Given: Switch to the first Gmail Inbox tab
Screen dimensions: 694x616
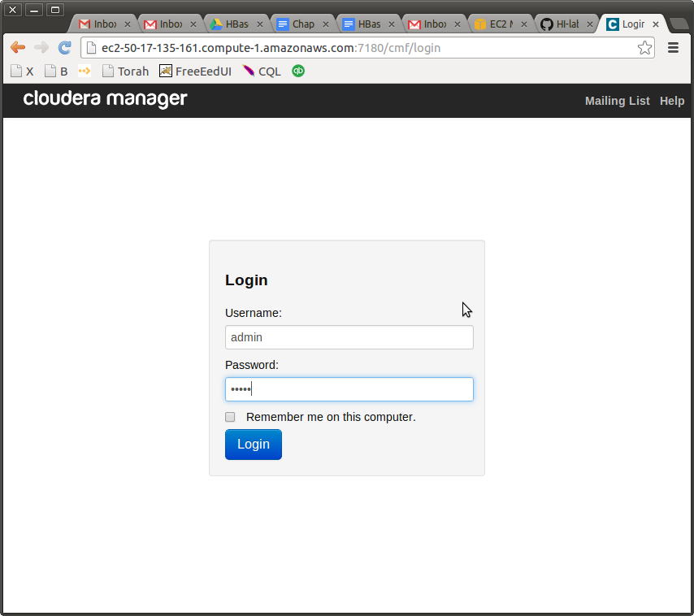Looking at the screenshot, I should point(102,24).
